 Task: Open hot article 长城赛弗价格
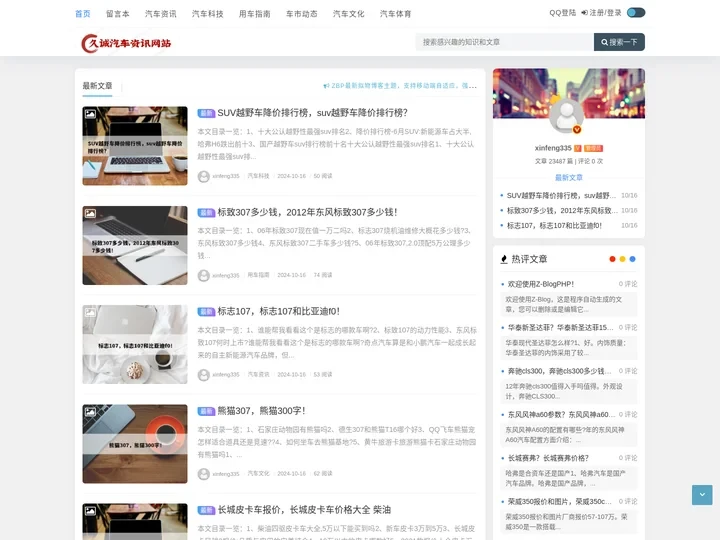click(548, 458)
